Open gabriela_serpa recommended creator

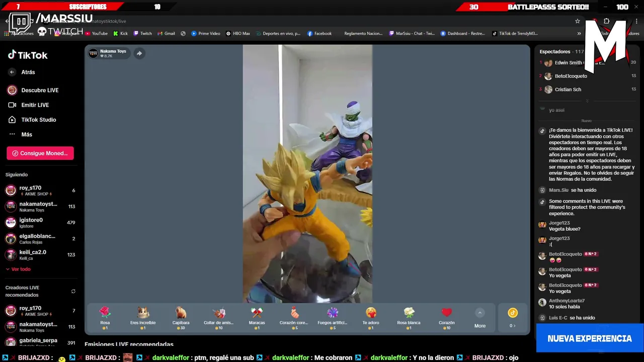pos(40,342)
